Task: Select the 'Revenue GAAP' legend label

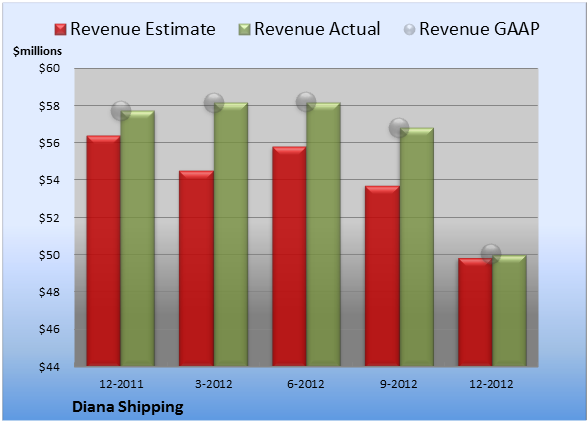Action: pyautogui.click(x=479, y=29)
